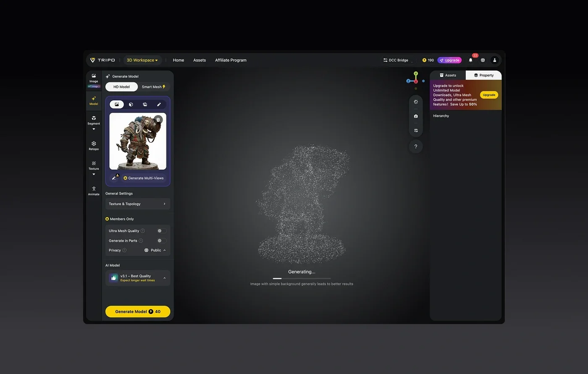
Task: Toggle Generate in Parts switch
Action: [161, 241]
